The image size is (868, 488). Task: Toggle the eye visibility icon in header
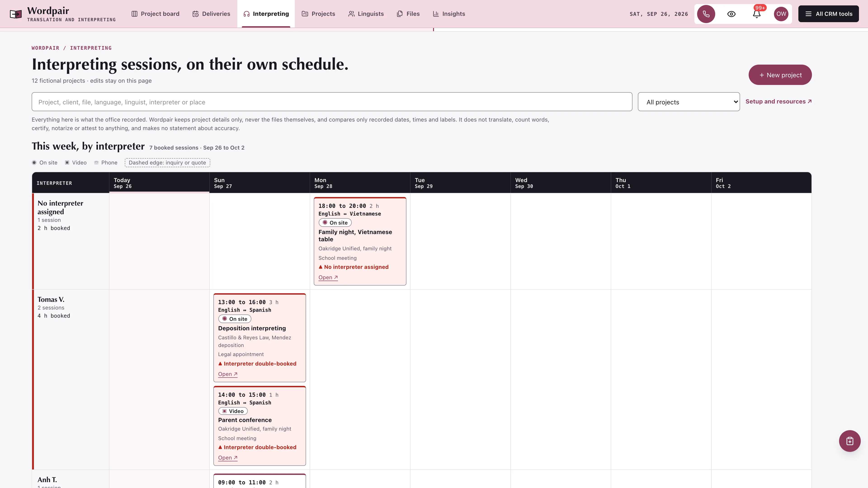coord(731,14)
